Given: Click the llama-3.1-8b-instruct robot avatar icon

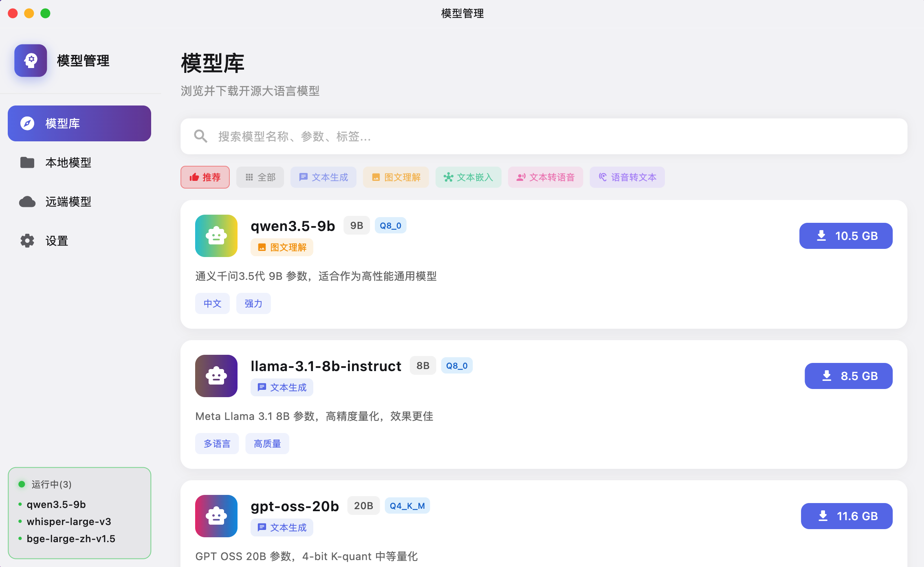Looking at the screenshot, I should (216, 376).
